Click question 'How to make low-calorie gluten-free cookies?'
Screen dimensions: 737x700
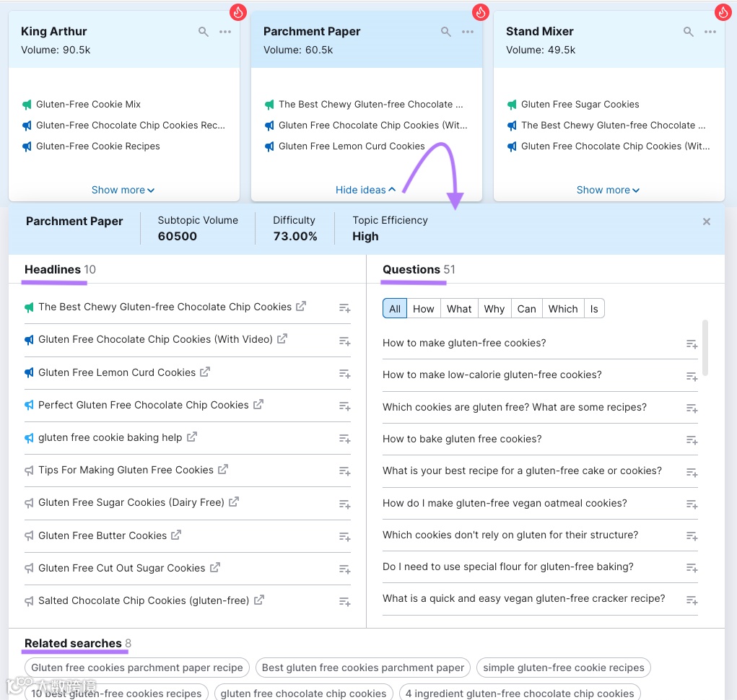pyautogui.click(x=492, y=375)
